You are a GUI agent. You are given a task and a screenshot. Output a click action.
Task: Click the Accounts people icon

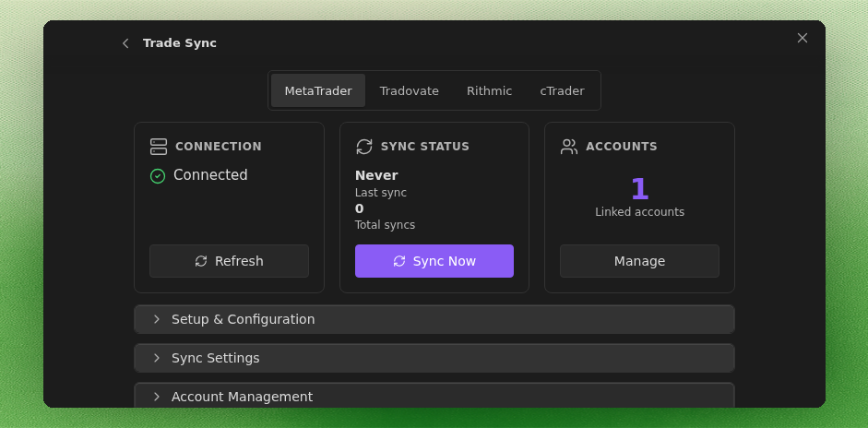[568, 147]
